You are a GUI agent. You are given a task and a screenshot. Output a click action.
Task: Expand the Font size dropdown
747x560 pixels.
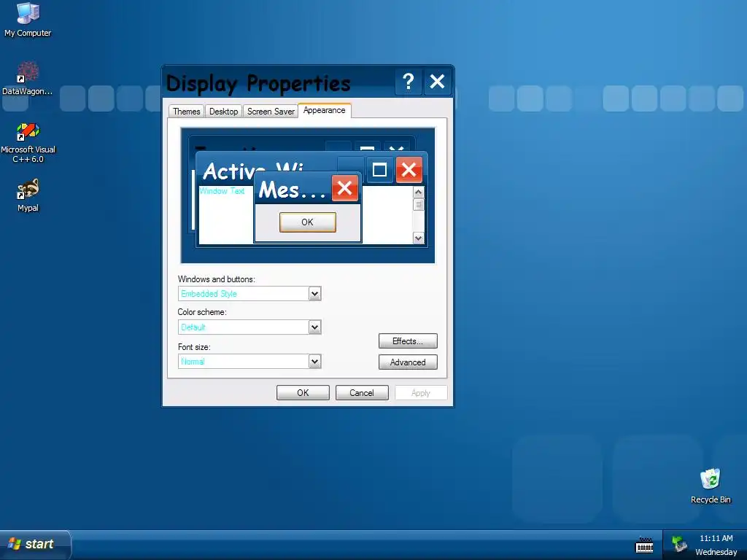click(314, 362)
